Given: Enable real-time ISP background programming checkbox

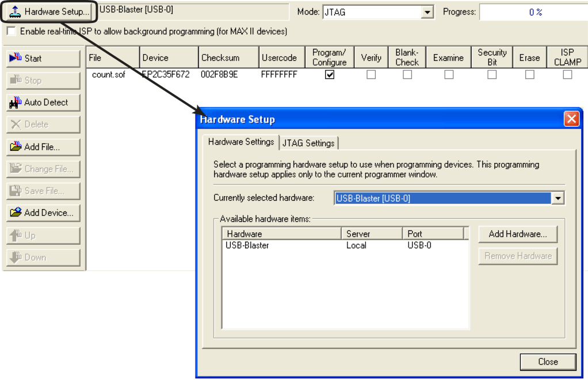Looking at the screenshot, I should [x=11, y=31].
